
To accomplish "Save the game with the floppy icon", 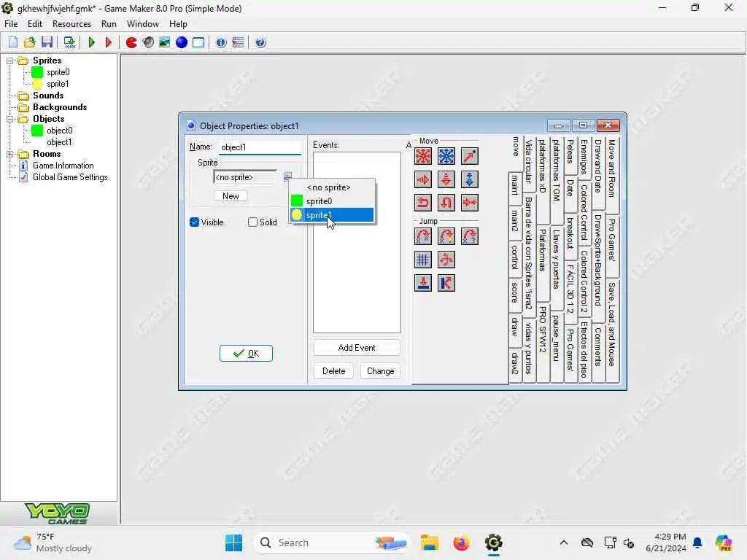I will [x=47, y=42].
